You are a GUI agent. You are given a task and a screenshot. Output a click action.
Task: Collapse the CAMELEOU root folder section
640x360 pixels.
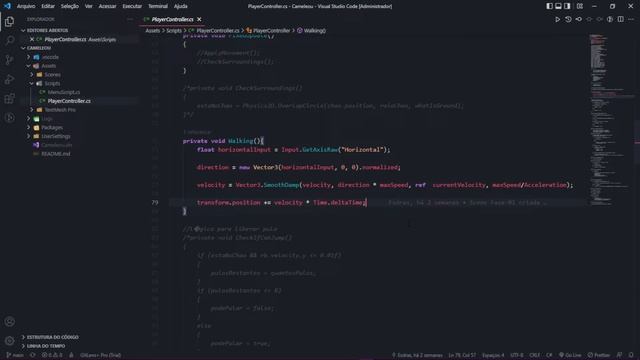coord(23,48)
